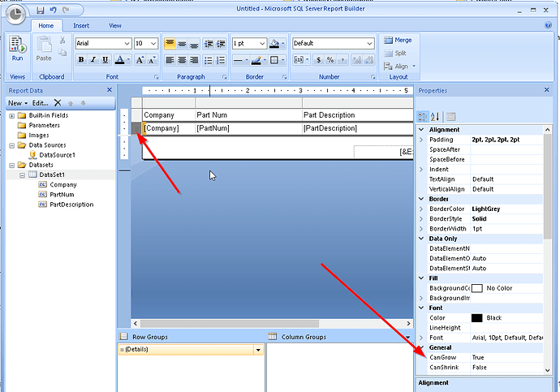
Task: Click the Edit... button in Report Data
Action: point(41,103)
